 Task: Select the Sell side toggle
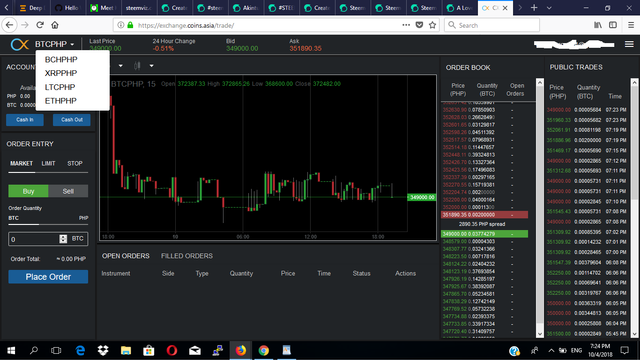tap(68, 191)
